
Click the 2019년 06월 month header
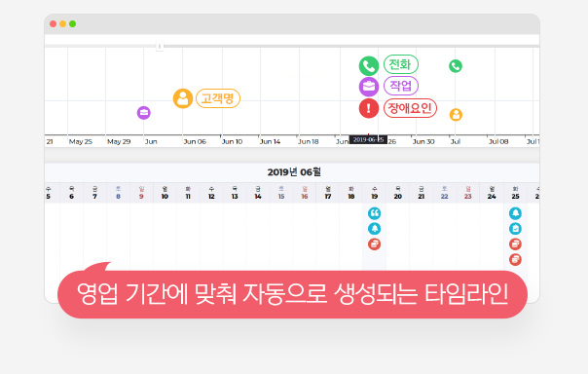tap(294, 172)
